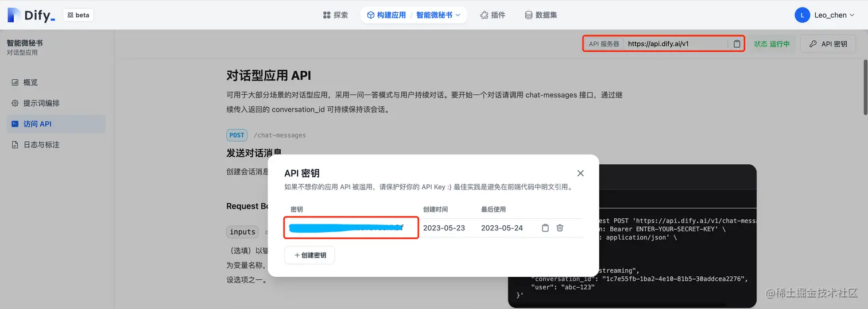Open the 构建应用 tab
868x309 pixels.
coord(386,15)
